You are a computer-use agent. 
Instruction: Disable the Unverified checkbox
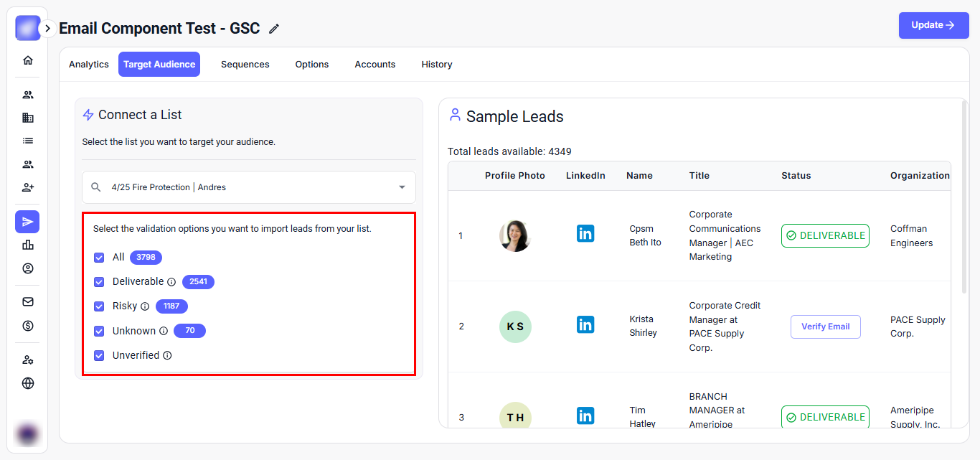click(x=100, y=355)
